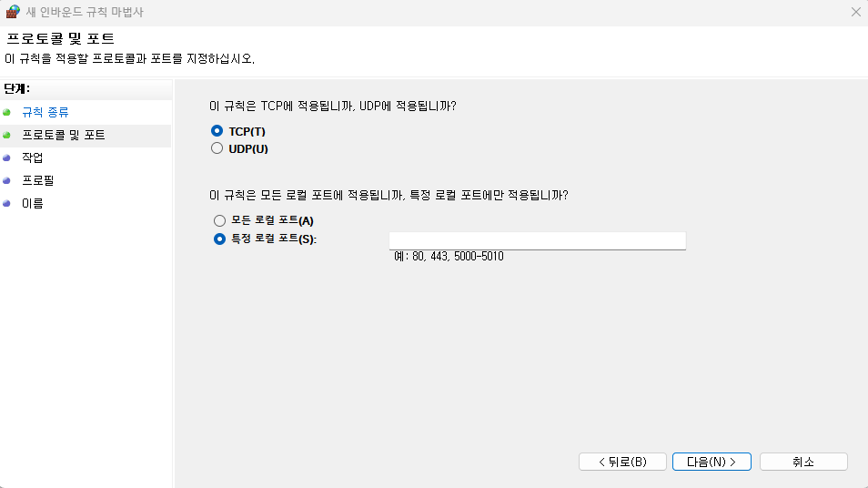Go to the 규칙 종류 step link

(x=45, y=113)
